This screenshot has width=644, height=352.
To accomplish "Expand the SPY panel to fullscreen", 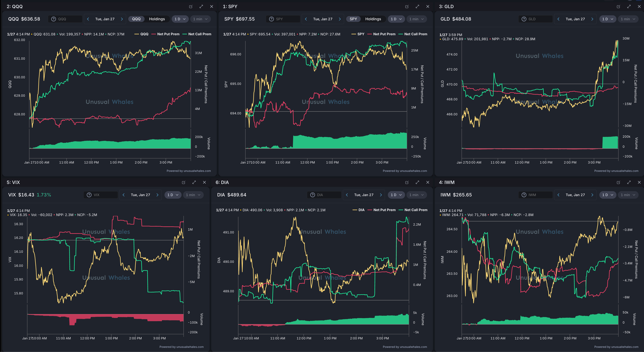I will tap(417, 7).
